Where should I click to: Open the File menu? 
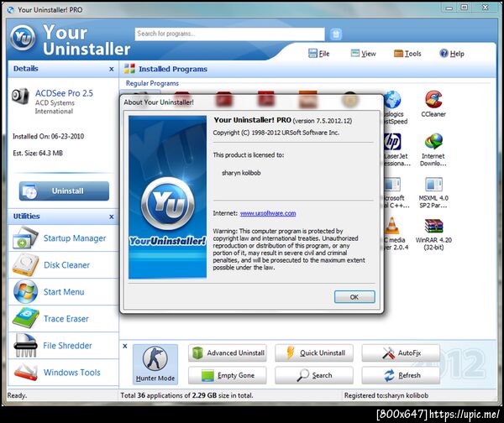319,54
